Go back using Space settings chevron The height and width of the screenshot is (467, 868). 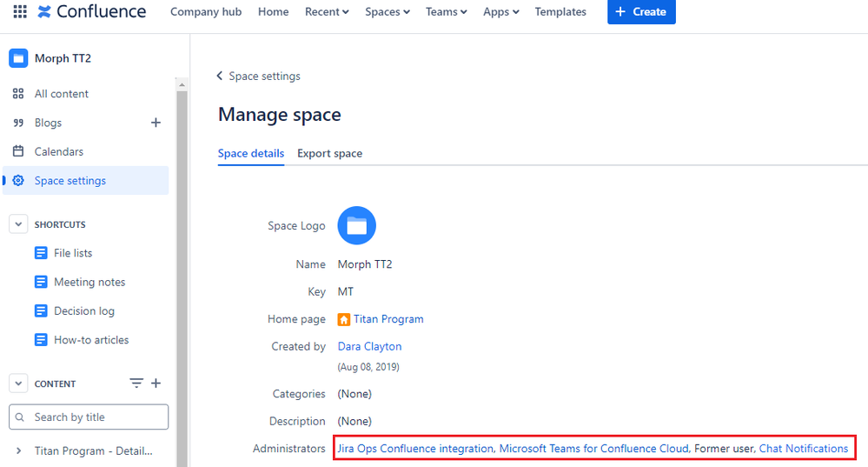(x=220, y=76)
